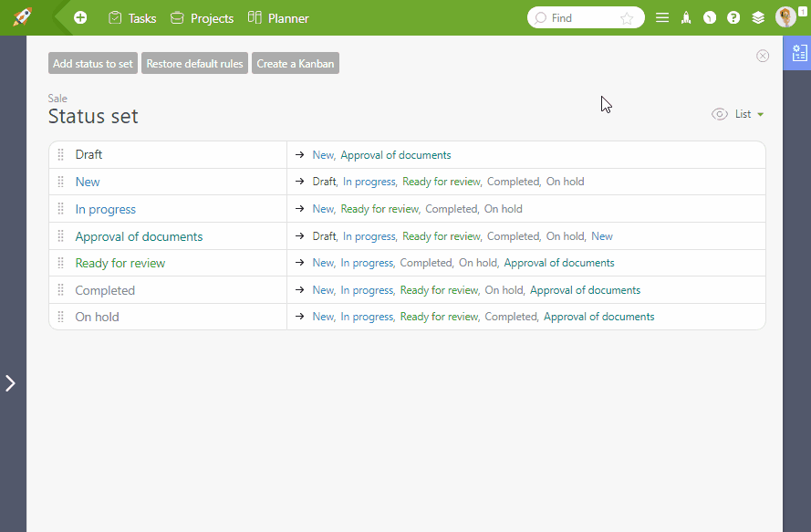Open the Planner section
The image size is (811, 532).
[278, 18]
